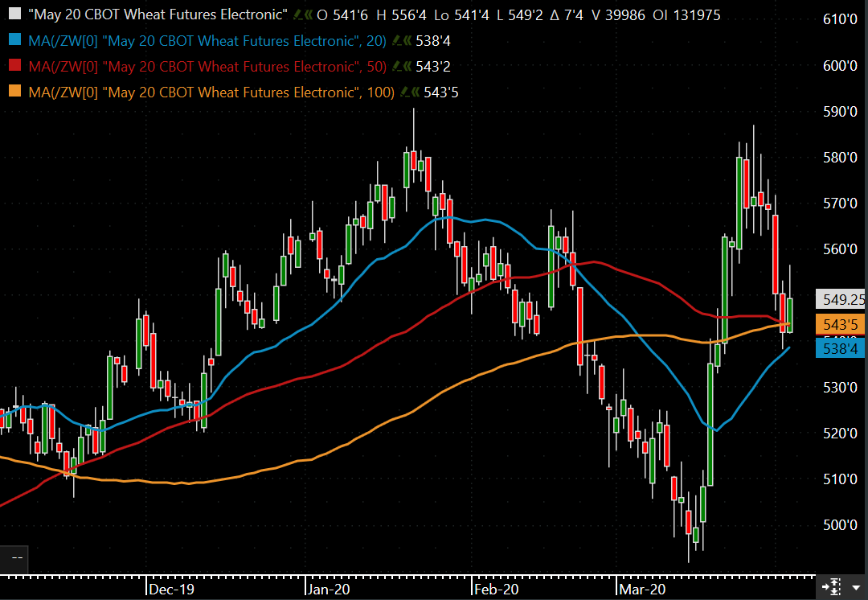Click the high value H 556'4
Screen dimensions: 868x600
(401, 15)
